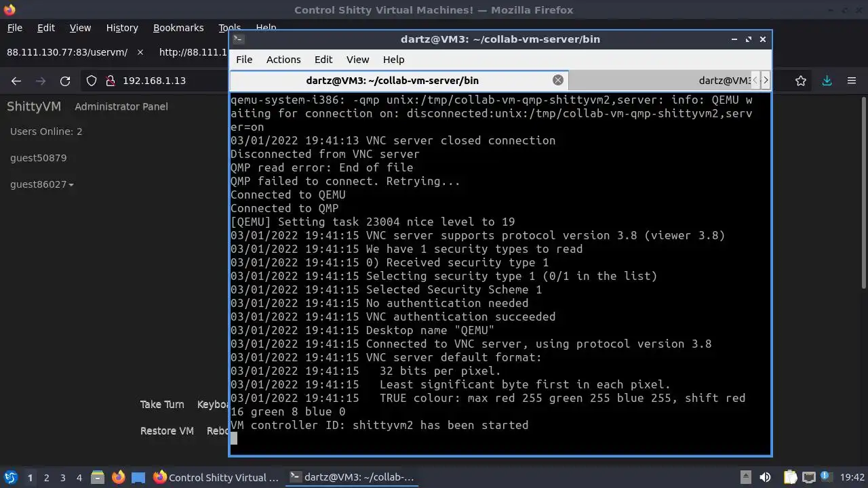The height and width of the screenshot is (488, 868).
Task: Switch to virtual desktop 3
Action: point(62,478)
